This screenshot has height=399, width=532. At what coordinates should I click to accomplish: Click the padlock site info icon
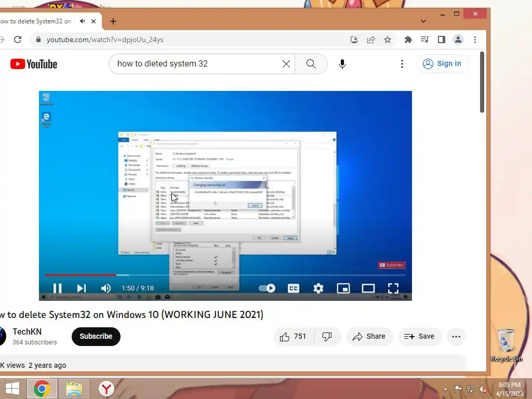(38, 39)
